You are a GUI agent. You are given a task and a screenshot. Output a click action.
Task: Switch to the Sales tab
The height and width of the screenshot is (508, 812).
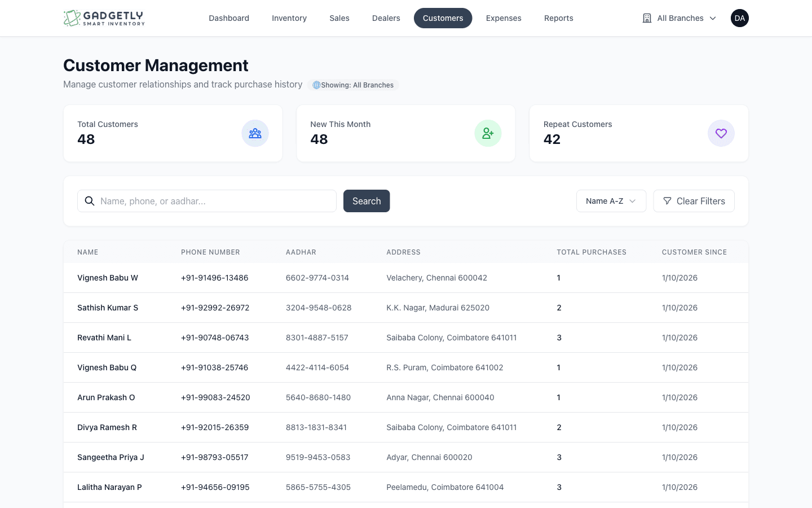[339, 18]
